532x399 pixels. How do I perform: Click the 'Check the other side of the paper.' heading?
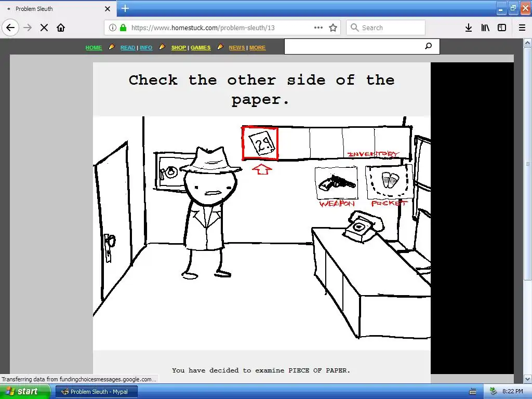tap(261, 89)
